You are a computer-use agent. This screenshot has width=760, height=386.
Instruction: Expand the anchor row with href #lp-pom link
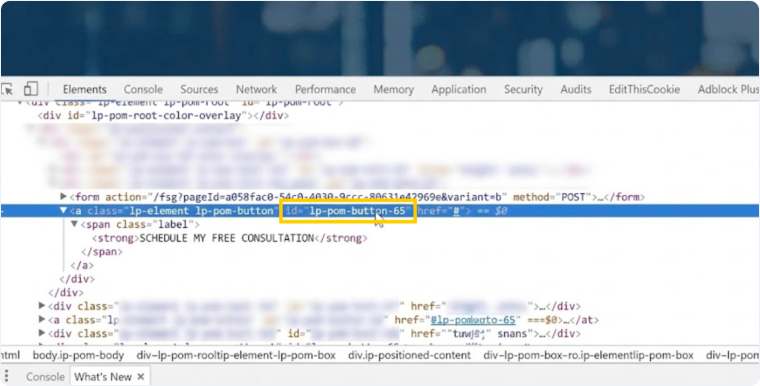pyautogui.click(x=42, y=320)
